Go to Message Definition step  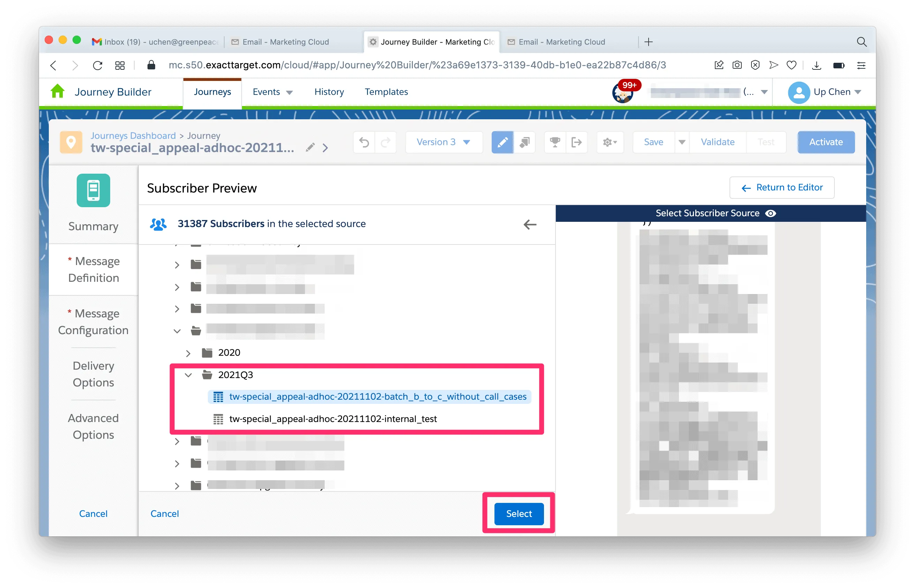tap(93, 270)
